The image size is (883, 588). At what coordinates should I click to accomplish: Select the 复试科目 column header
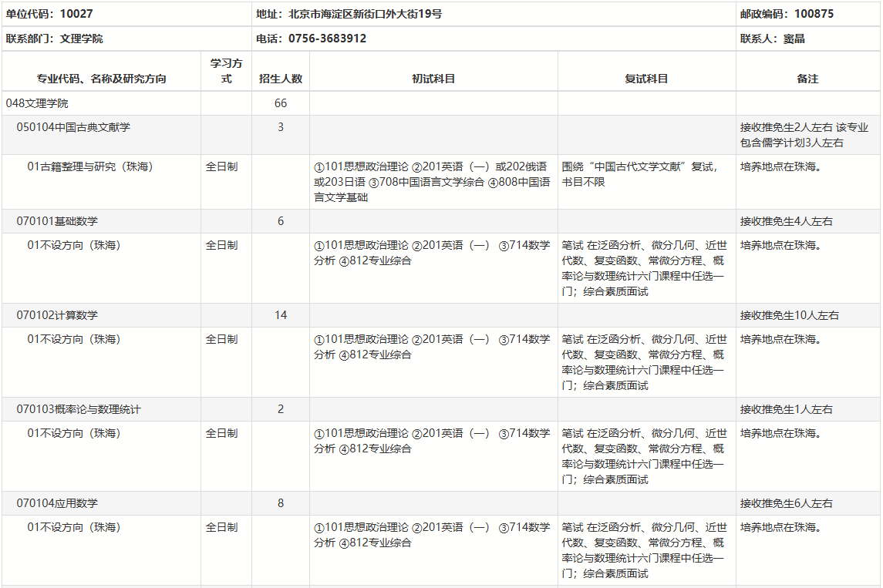(646, 79)
